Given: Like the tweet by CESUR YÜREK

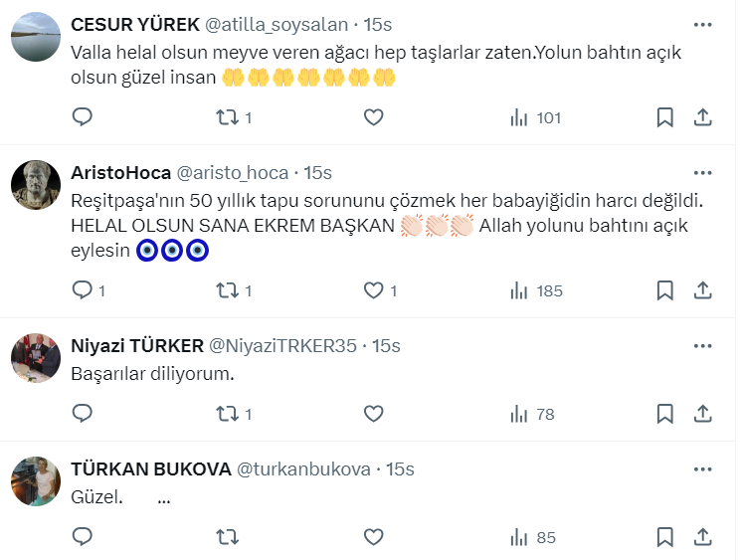Looking at the screenshot, I should click(373, 117).
